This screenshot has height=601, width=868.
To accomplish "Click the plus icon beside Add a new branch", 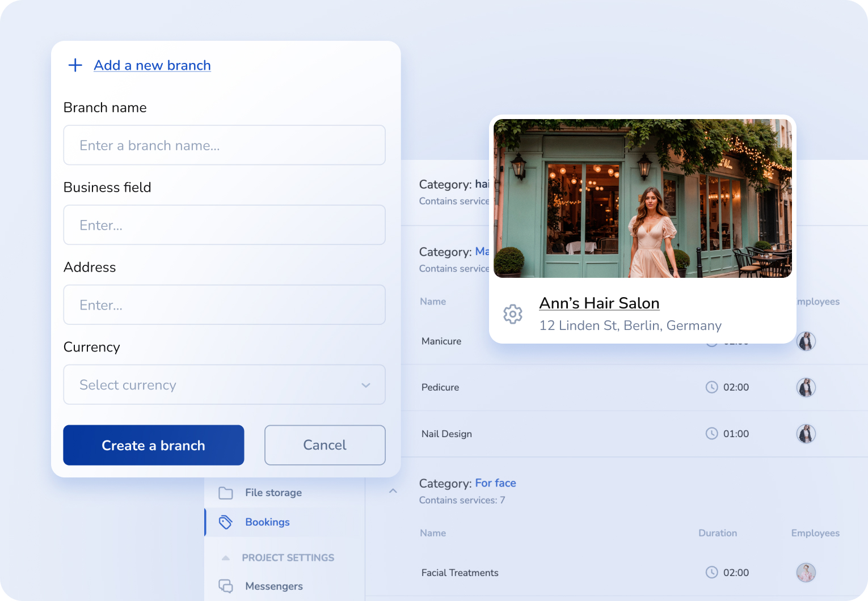I will (x=75, y=65).
